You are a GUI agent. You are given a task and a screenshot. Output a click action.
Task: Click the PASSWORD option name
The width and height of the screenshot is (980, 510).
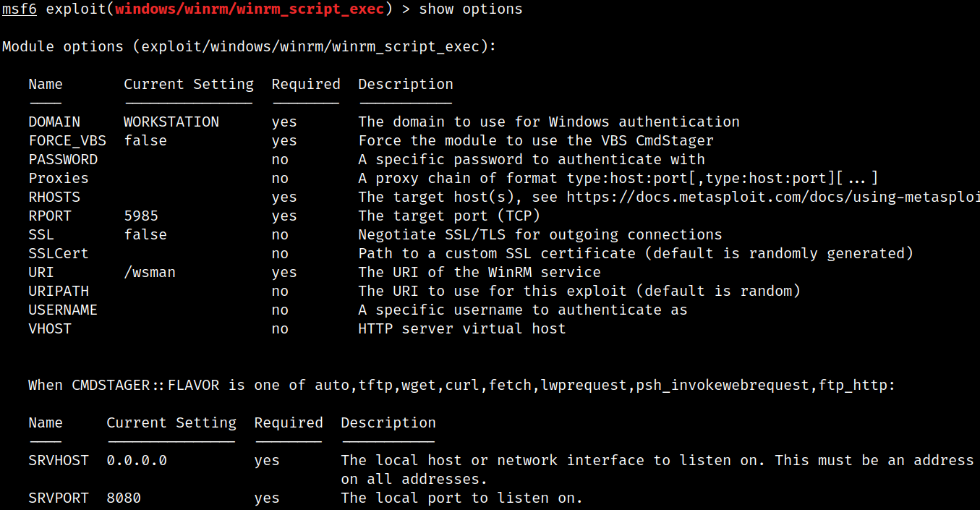pyautogui.click(x=63, y=159)
